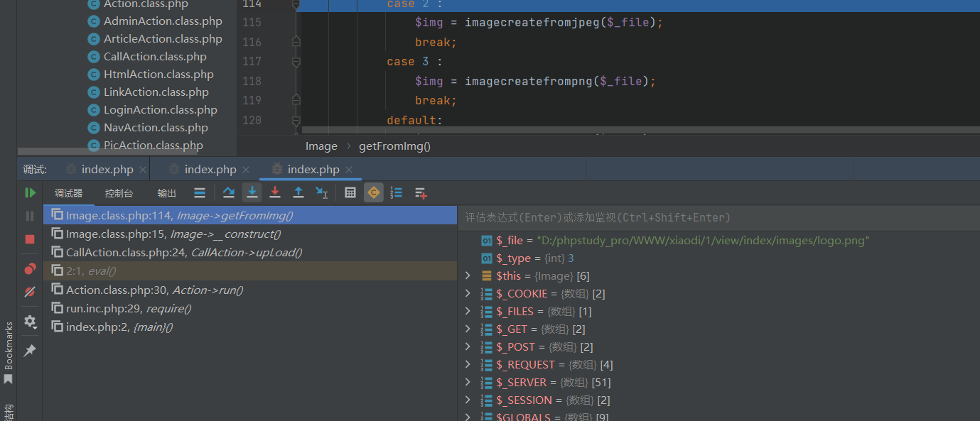Stop debugging with the red square icon
Image resolution: width=980 pixels, height=421 pixels.
coord(30,239)
